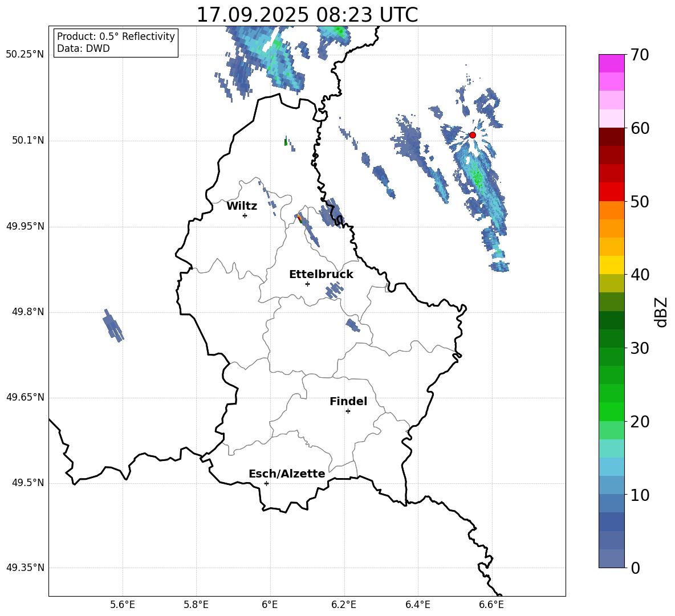Click the 20 tick label on colorbar

[639, 421]
